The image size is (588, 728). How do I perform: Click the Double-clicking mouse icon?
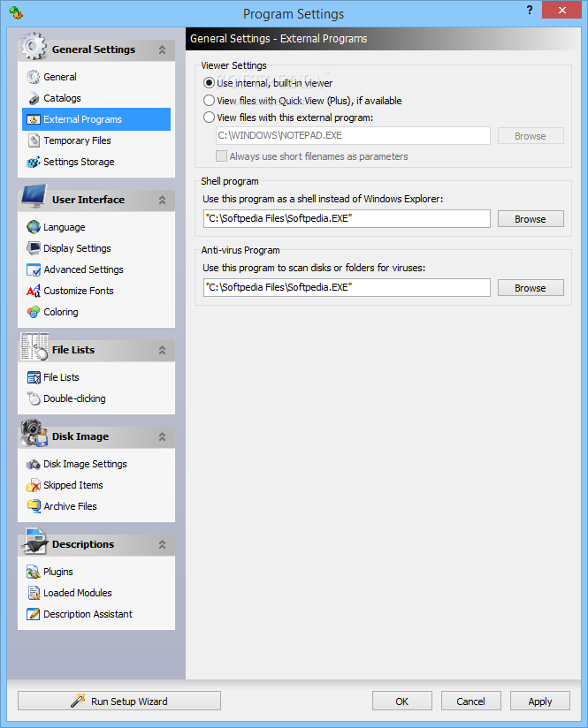[33, 398]
